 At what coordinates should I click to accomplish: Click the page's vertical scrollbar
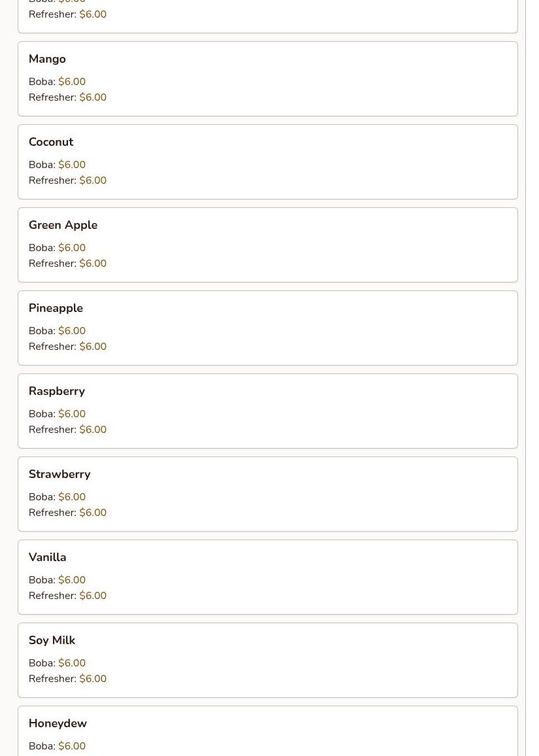(532, 378)
